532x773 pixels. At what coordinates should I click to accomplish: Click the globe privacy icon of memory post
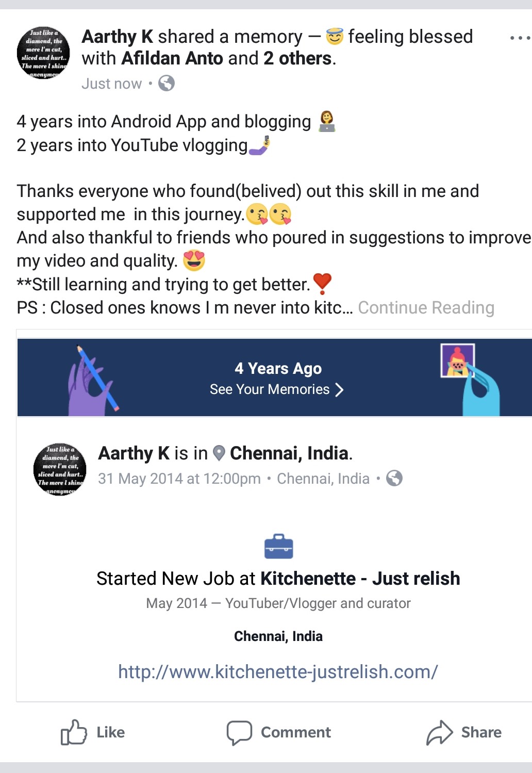coord(394,478)
